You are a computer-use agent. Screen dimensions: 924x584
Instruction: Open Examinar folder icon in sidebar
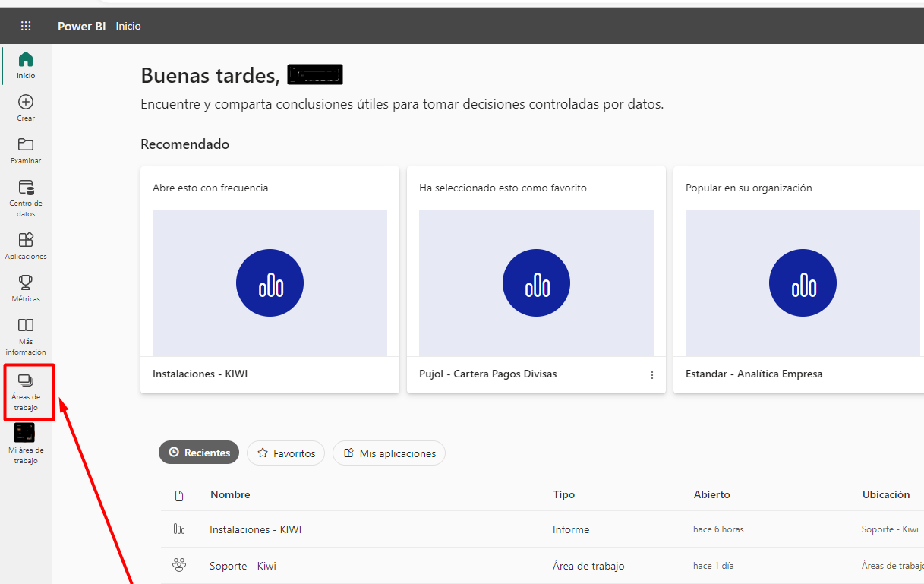click(26, 144)
